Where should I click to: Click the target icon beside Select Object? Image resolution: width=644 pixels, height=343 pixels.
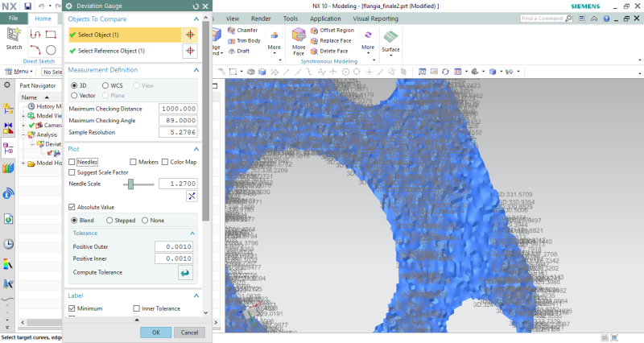point(190,35)
